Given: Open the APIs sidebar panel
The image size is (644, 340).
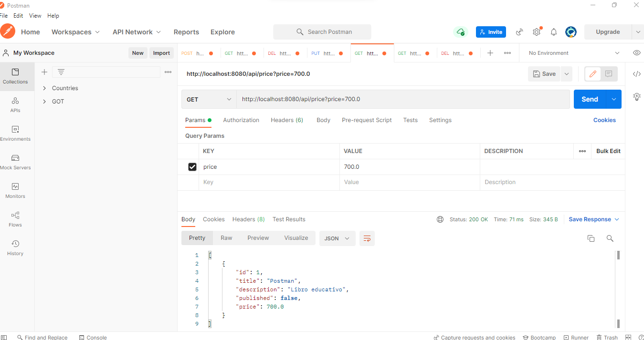Looking at the screenshot, I should click(x=15, y=105).
